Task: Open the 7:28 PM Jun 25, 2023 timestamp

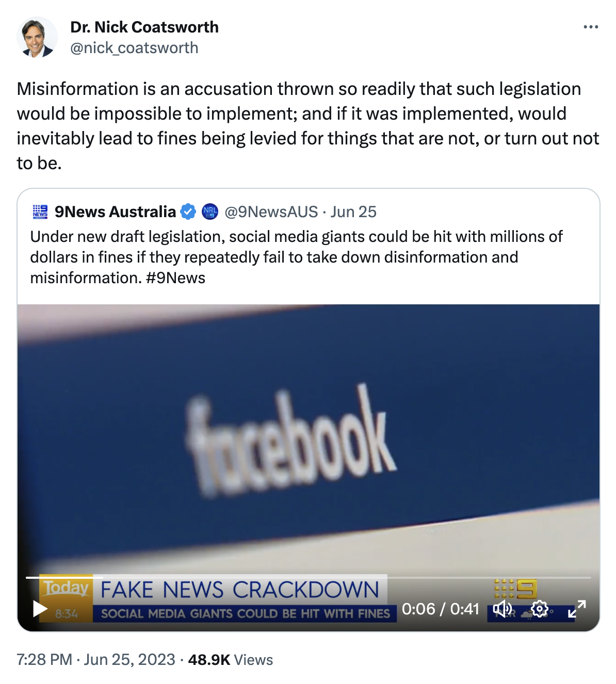Action: [96, 659]
